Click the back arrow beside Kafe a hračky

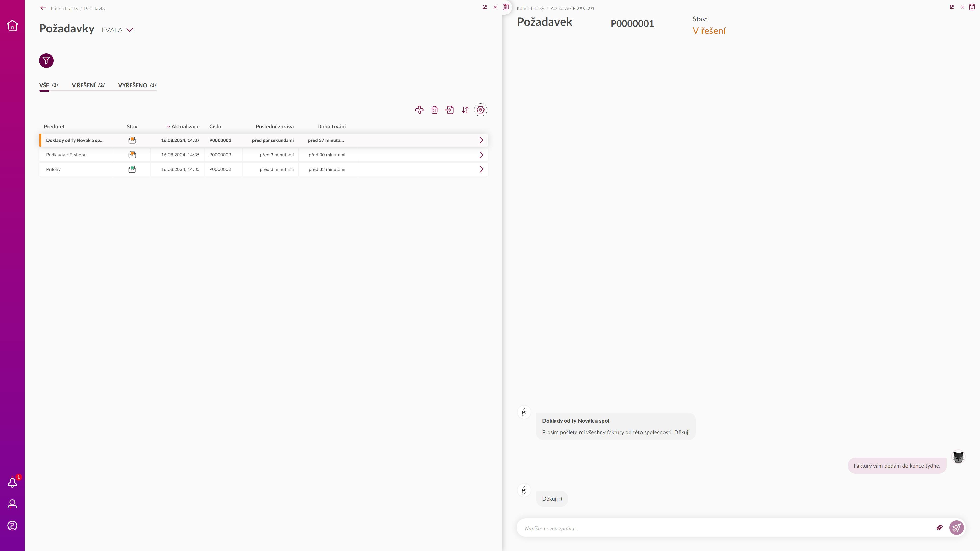coord(43,8)
